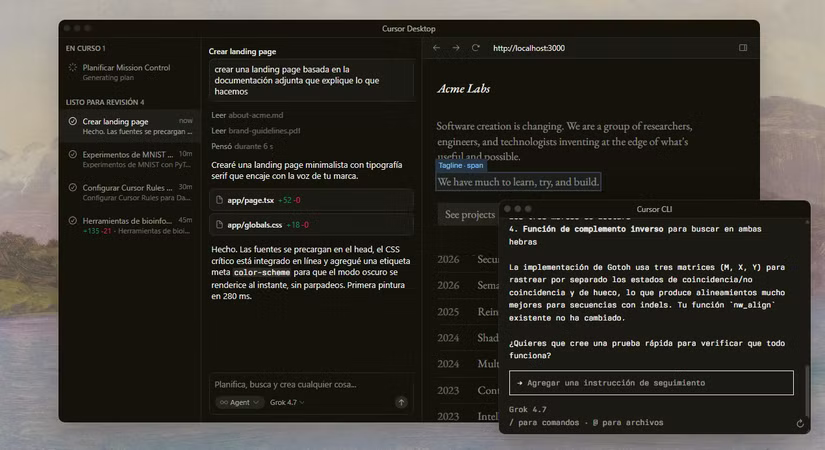
Task: Click the Grok 4.7 label in Cursor CLI
Action: (x=527, y=409)
